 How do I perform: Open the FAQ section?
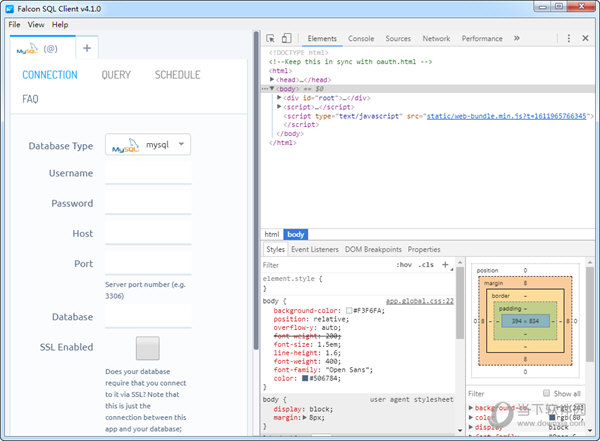click(x=30, y=99)
